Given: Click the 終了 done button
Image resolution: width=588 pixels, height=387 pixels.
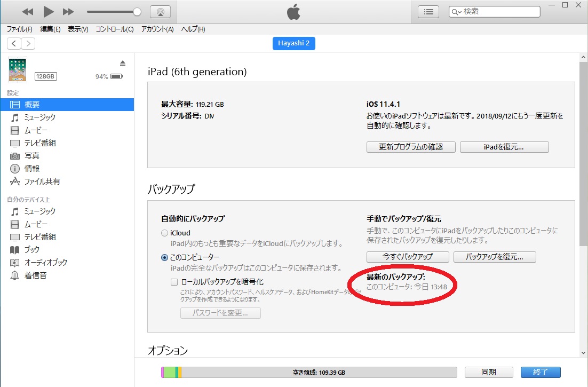Looking at the screenshot, I should click(x=541, y=373).
